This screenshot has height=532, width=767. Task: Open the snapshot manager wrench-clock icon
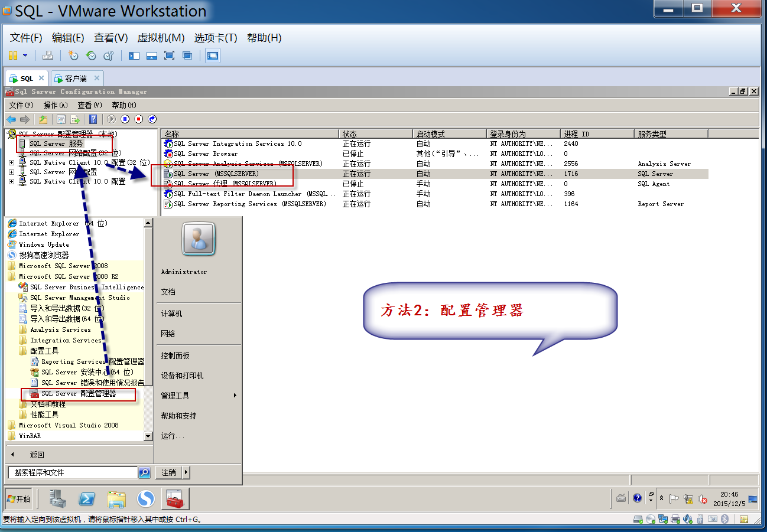coord(108,56)
